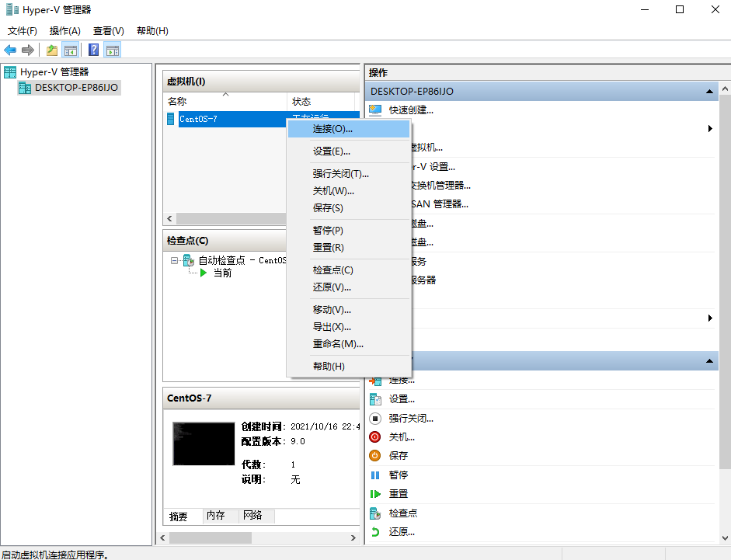Image resolution: width=731 pixels, height=560 pixels.
Task: Open the 文件(F) menu
Action: click(23, 31)
